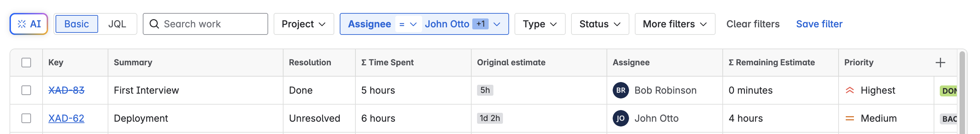
Task: Add a new column with plus icon
Action: click(940, 63)
